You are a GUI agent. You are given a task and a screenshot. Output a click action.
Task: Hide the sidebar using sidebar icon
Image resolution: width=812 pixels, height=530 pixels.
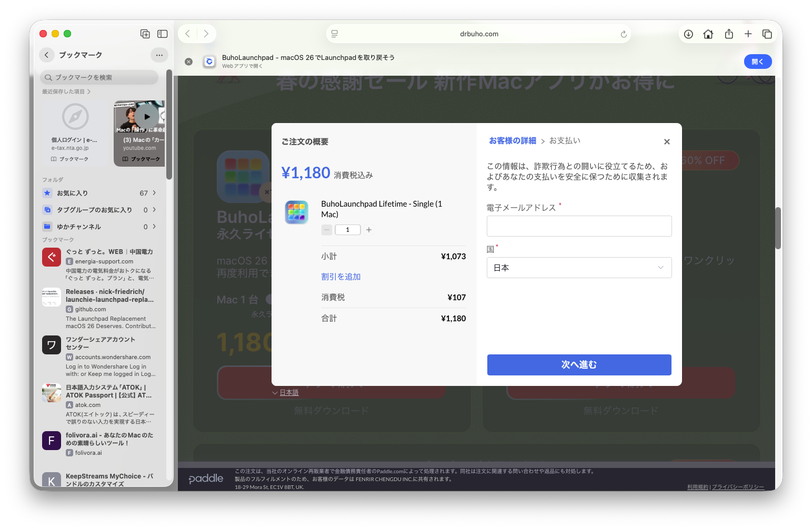coord(163,34)
